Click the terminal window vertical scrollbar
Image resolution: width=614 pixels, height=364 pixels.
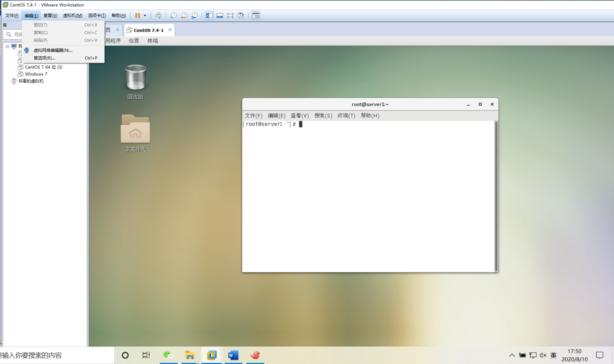point(496,196)
